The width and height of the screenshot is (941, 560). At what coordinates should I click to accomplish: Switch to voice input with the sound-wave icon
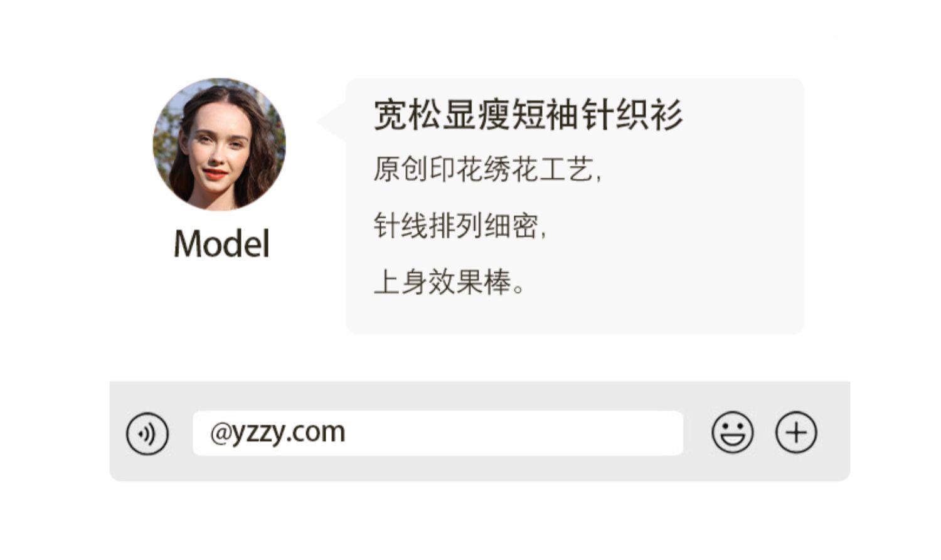147,433
